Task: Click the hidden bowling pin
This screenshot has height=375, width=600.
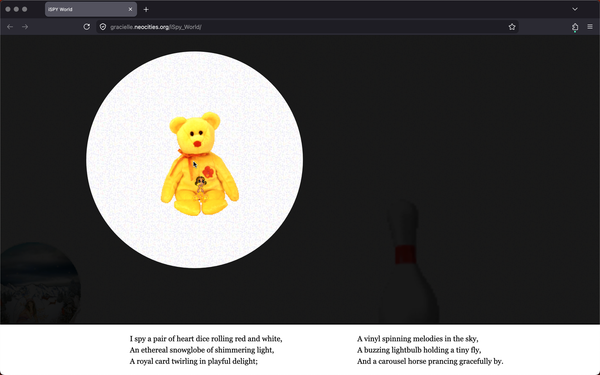Action: pyautogui.click(x=409, y=262)
